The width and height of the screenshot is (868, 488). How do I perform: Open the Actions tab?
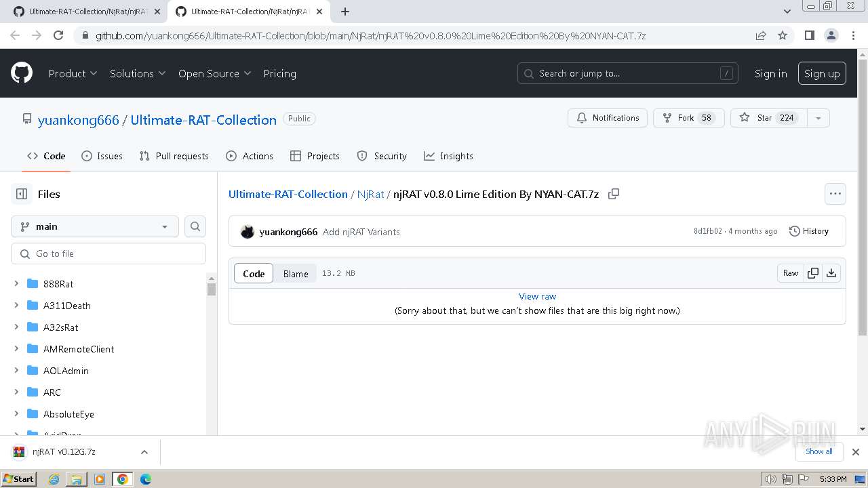coord(250,156)
